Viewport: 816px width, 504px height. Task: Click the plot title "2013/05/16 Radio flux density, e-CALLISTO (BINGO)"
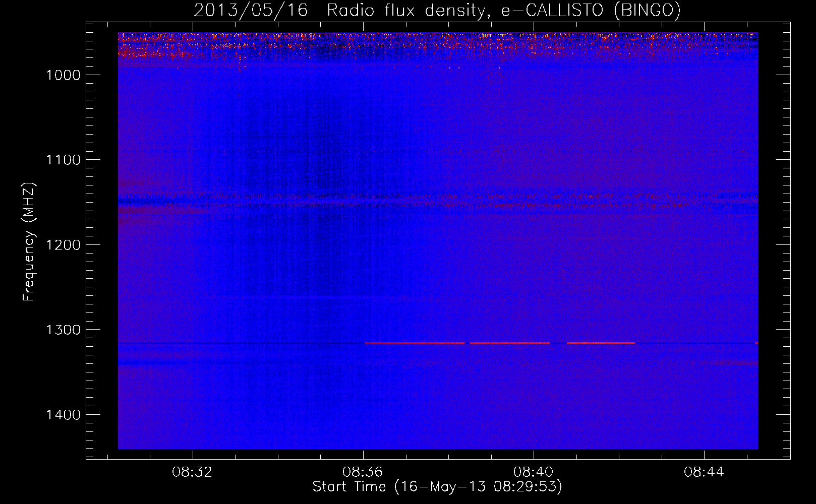[437, 10]
